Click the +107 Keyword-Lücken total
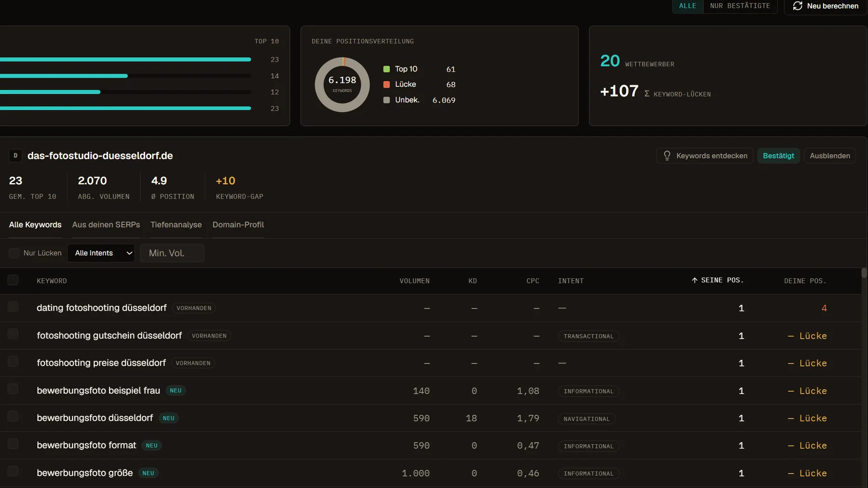 (x=619, y=91)
